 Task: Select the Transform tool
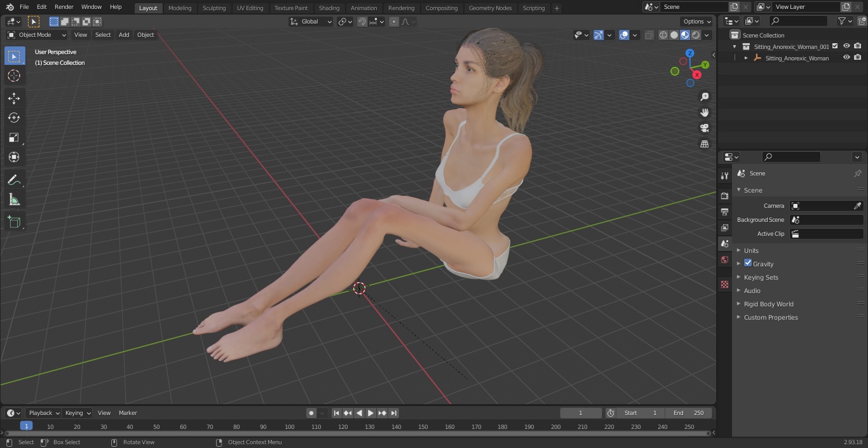click(14, 157)
